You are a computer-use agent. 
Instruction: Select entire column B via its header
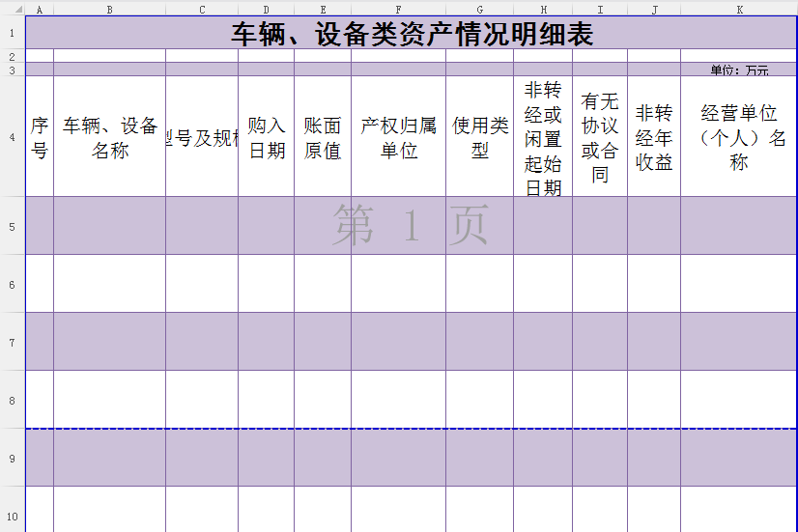(109, 10)
